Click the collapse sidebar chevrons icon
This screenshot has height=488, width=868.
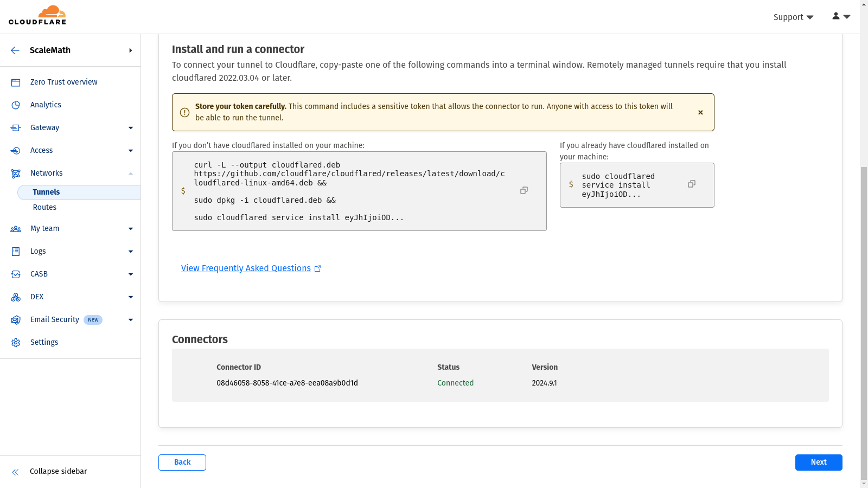click(x=15, y=472)
